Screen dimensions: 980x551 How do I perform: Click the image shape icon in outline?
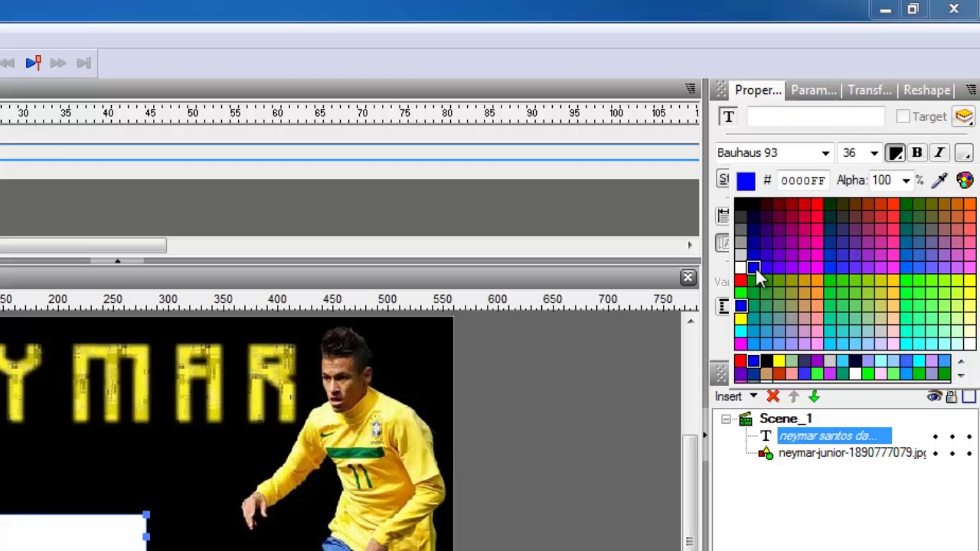point(766,454)
